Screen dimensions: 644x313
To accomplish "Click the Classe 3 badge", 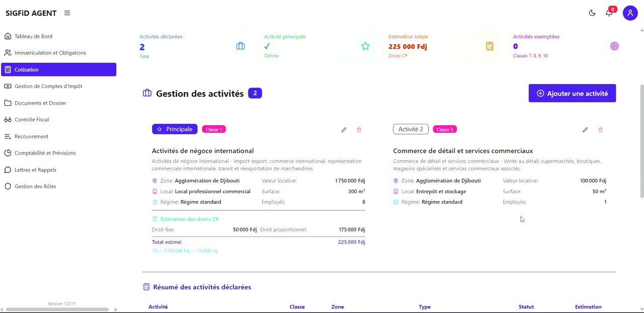I will 445,129.
